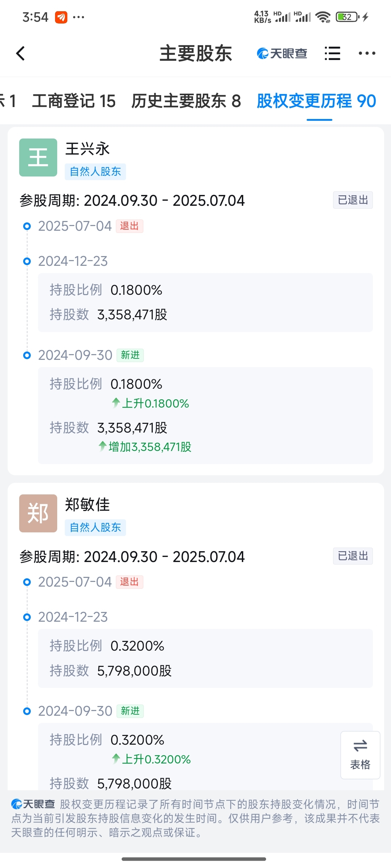This screenshot has width=391, height=868.
Task: Switch to 工商登记 15 tab
Action: 73,101
